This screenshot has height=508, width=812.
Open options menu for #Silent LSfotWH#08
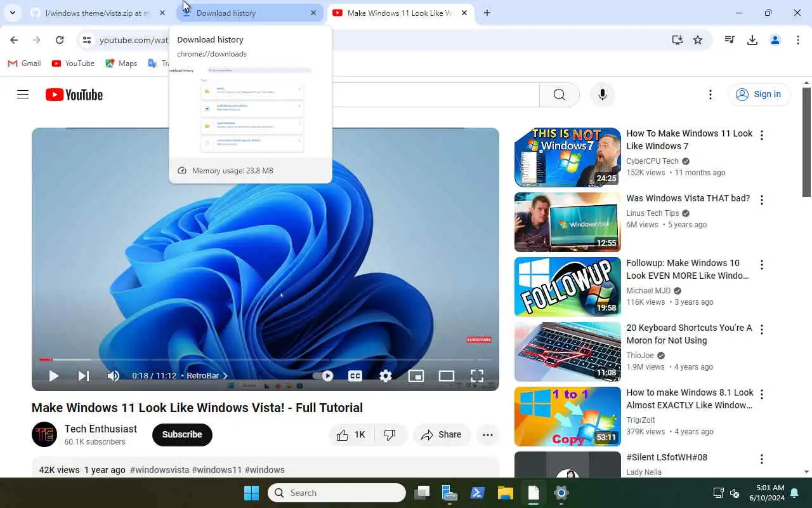[x=762, y=459]
